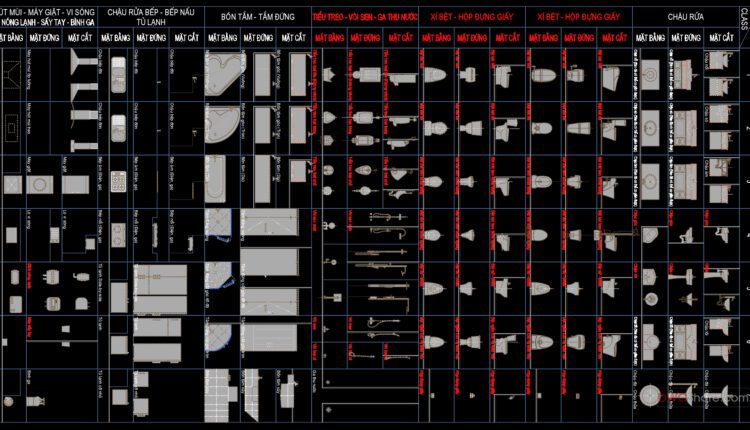Select the red TIỂU TREO - VÒI SEN header
Viewport: 750px width, 430px height.
(x=365, y=17)
